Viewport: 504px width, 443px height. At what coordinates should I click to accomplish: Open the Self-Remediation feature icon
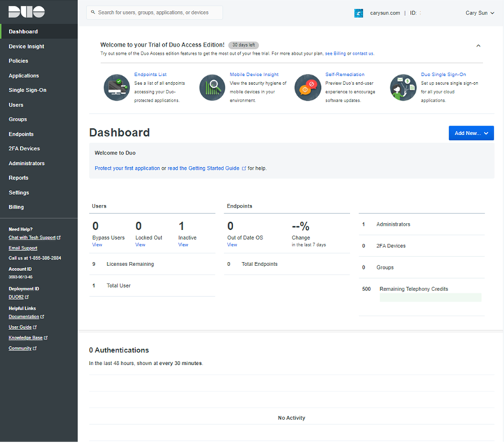click(x=308, y=88)
